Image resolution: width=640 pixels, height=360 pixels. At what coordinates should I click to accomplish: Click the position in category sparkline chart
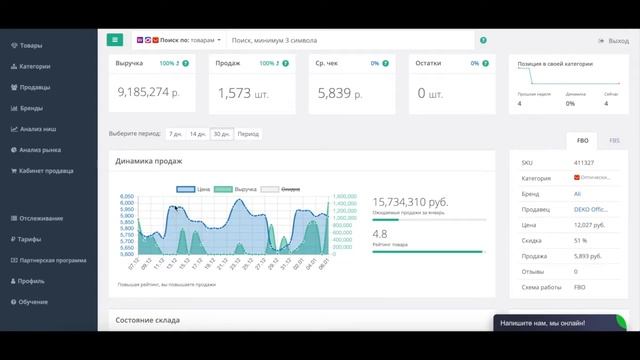(569, 76)
